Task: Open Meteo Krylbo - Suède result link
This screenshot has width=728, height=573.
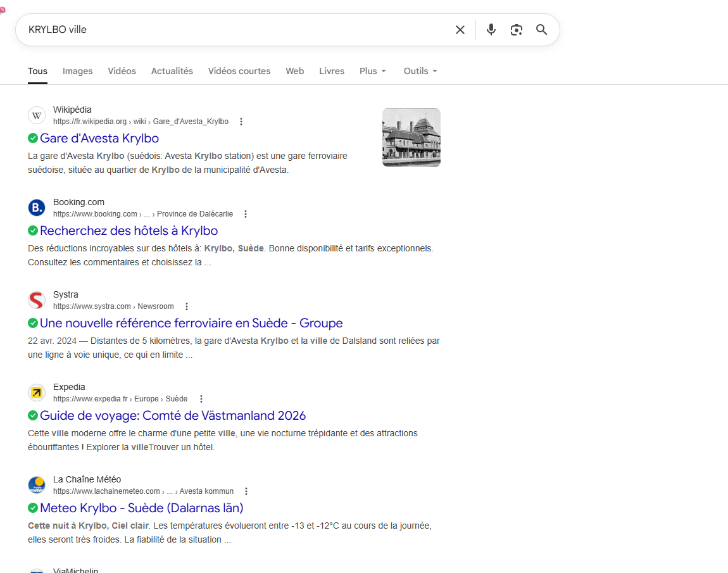Action: pyautogui.click(x=141, y=508)
